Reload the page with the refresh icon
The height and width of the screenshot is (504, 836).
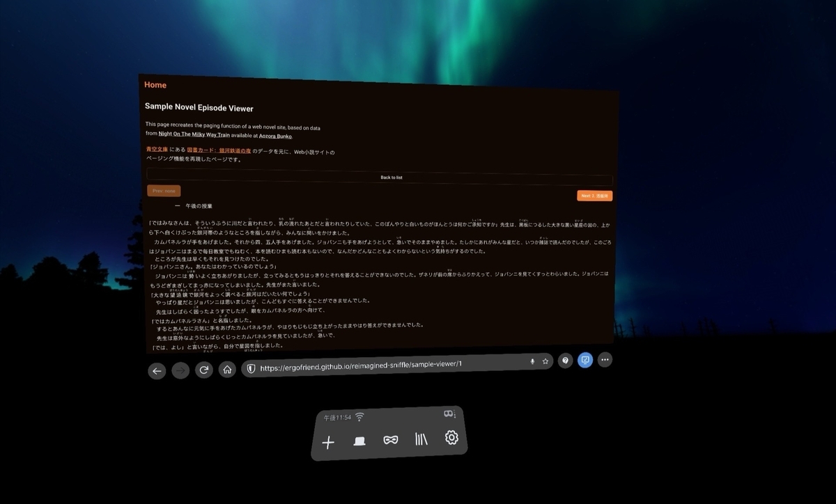pyautogui.click(x=204, y=370)
